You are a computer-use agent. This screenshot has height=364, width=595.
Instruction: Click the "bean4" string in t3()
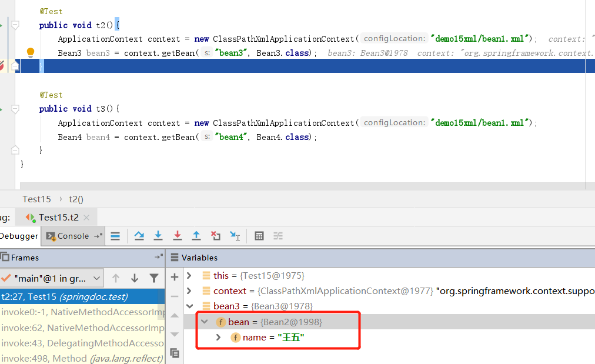coord(230,137)
